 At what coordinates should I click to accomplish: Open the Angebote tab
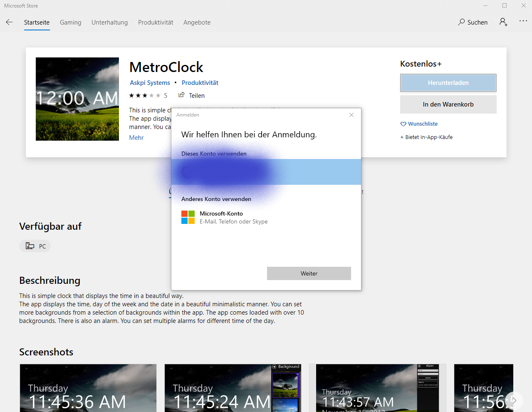pos(197,22)
